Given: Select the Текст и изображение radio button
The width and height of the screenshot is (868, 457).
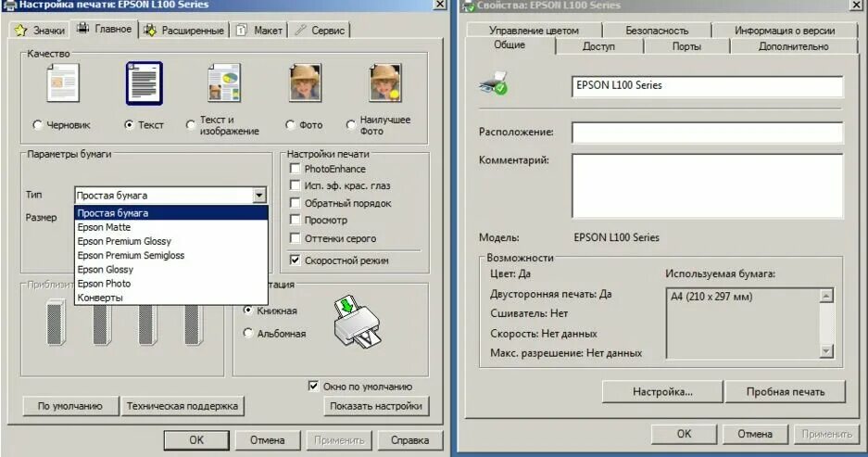Looking at the screenshot, I should 191,124.
